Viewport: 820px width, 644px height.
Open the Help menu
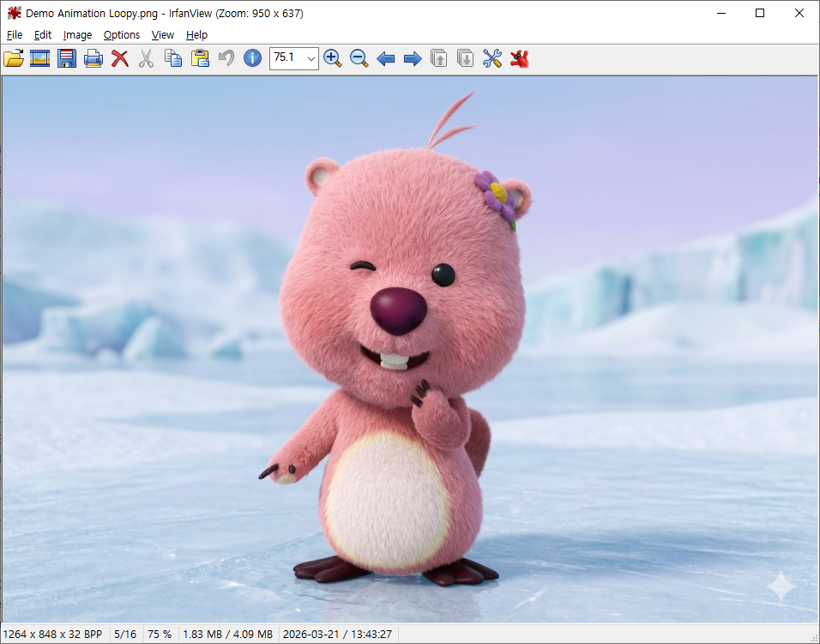[196, 35]
